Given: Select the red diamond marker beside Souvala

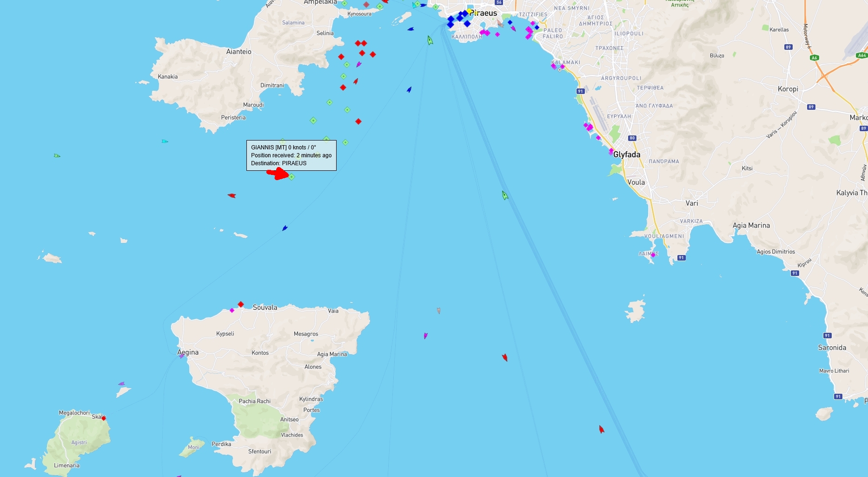Looking at the screenshot, I should (241, 304).
